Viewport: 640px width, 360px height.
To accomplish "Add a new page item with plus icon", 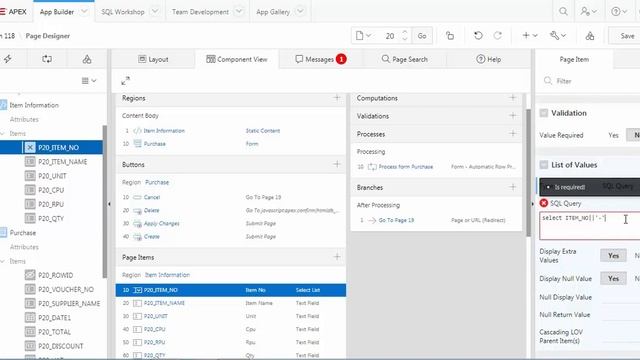I will [x=337, y=257].
